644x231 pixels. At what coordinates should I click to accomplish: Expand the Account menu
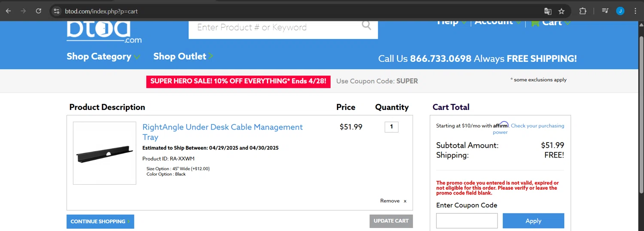[498, 22]
